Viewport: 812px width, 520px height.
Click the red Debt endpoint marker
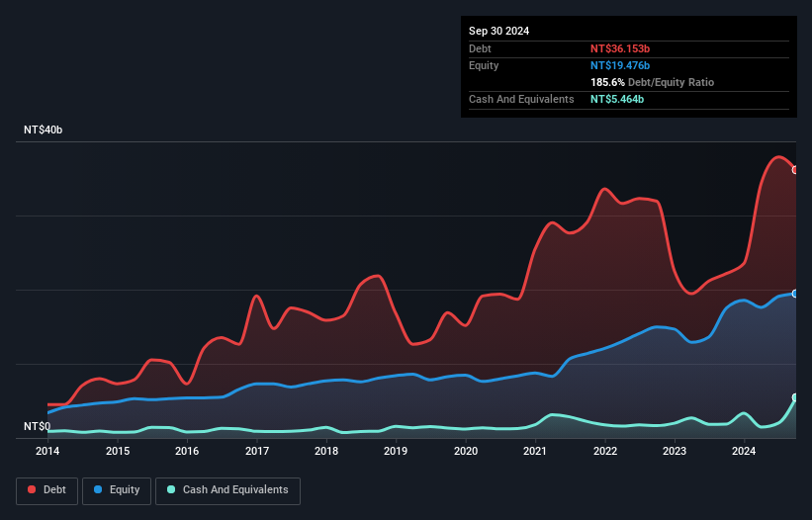click(x=795, y=170)
